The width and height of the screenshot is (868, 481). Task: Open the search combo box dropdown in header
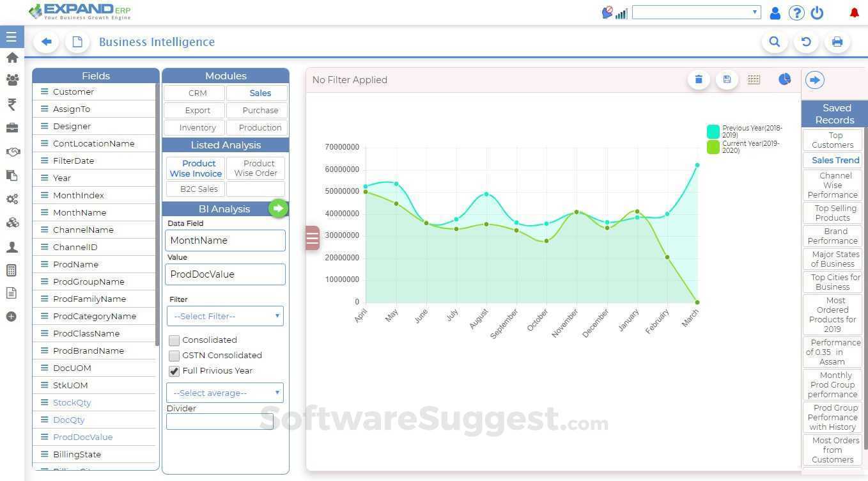(x=754, y=11)
